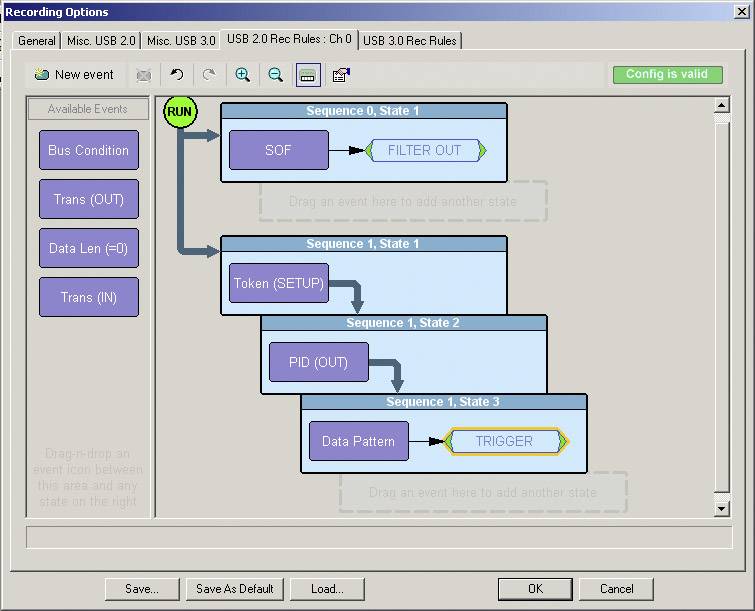This screenshot has width=755, height=611.
Task: Open the USB 3.0 Rec Rules tab
Action: 410,41
